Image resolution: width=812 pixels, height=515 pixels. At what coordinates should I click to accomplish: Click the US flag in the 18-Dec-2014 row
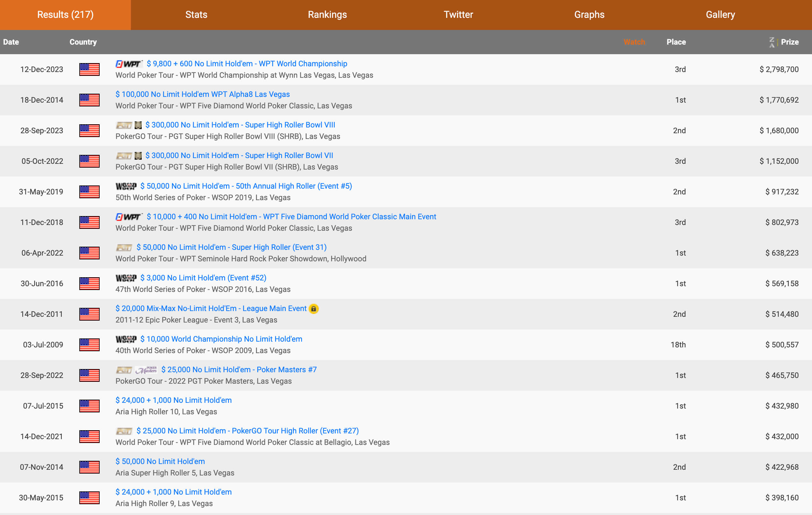[x=89, y=100]
